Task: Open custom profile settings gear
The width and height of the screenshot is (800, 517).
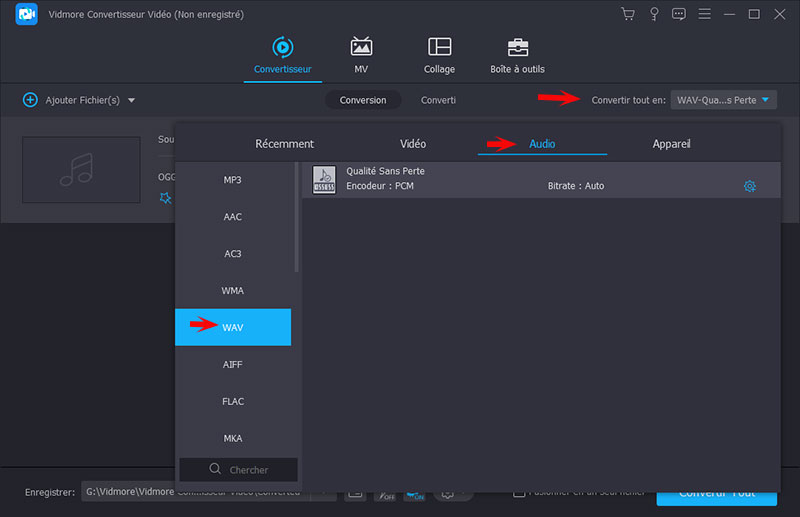Action: click(749, 186)
